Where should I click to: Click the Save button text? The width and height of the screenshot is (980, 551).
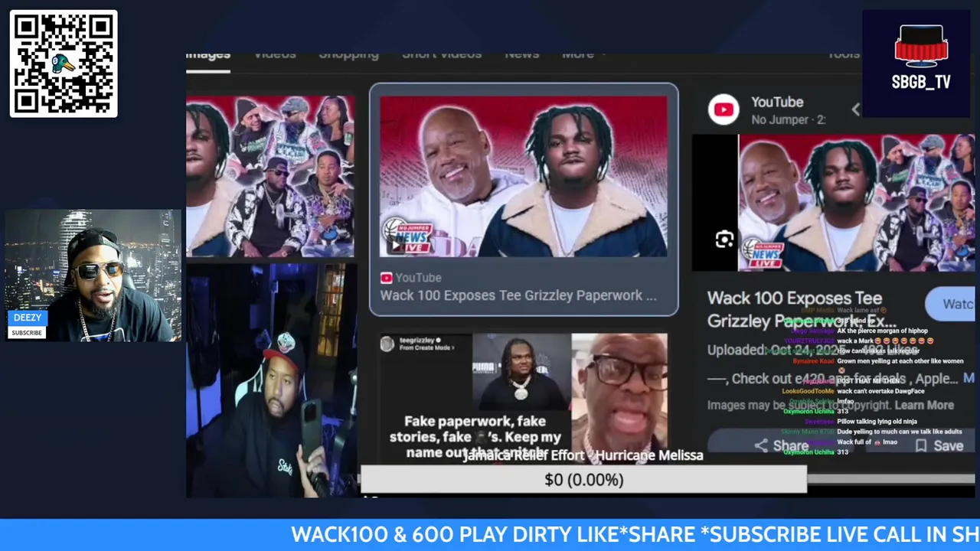click(948, 445)
